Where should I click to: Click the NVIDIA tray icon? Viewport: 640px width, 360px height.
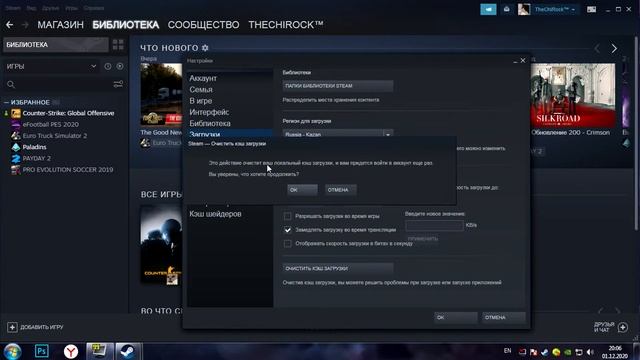click(567, 352)
